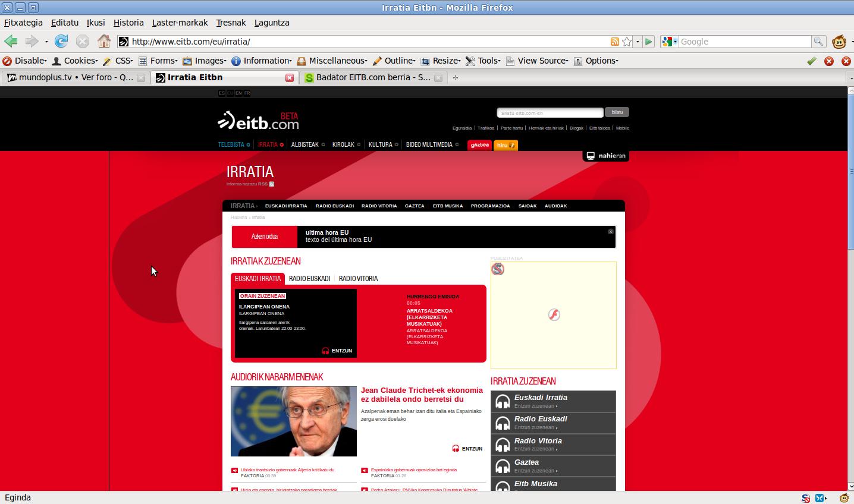854x504 pixels.
Task: Open the Cookies dropdown in developer toolbar
Action: pyautogui.click(x=75, y=61)
